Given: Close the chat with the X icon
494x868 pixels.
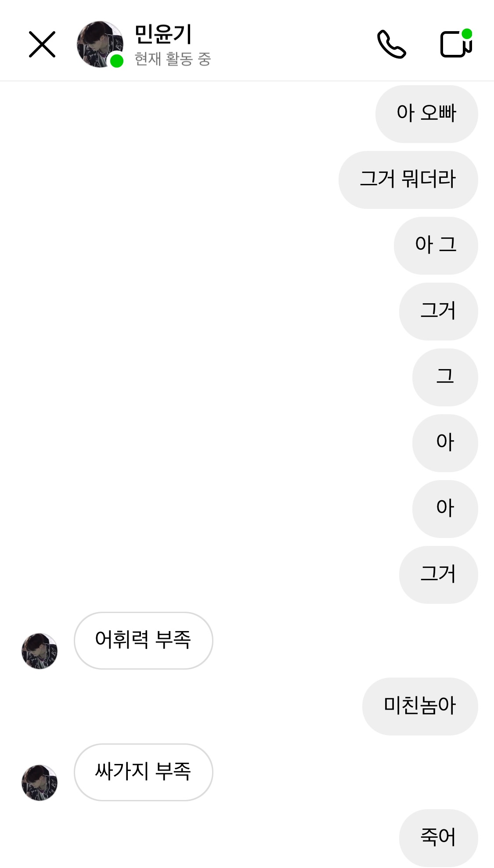Looking at the screenshot, I should tap(42, 44).
